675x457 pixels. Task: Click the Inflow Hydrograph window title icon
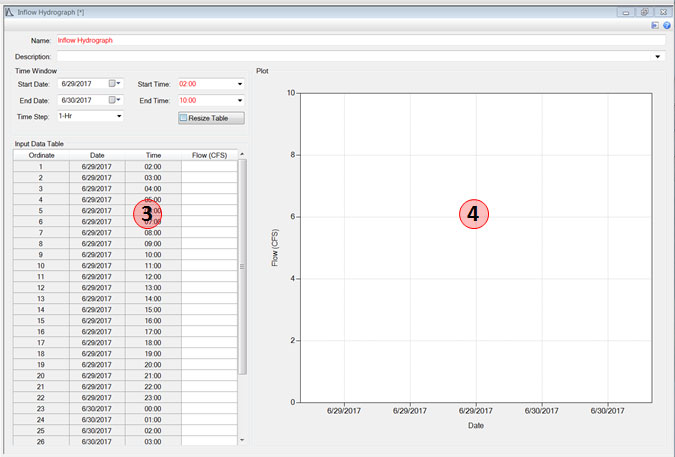(x=9, y=12)
